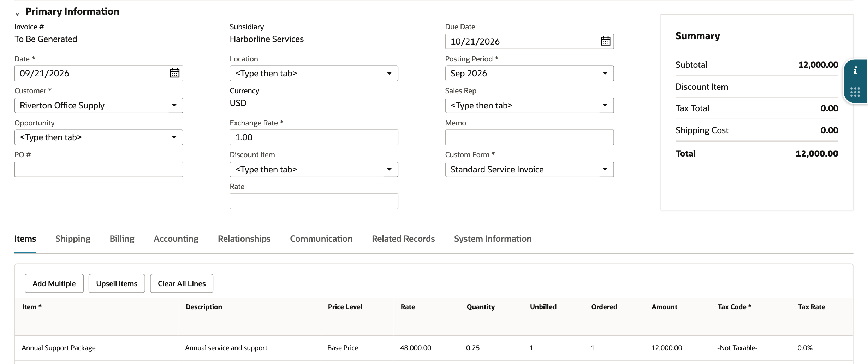Image resolution: width=868 pixels, height=364 pixels.
Task: Switch to the Communication tab
Action: click(321, 239)
